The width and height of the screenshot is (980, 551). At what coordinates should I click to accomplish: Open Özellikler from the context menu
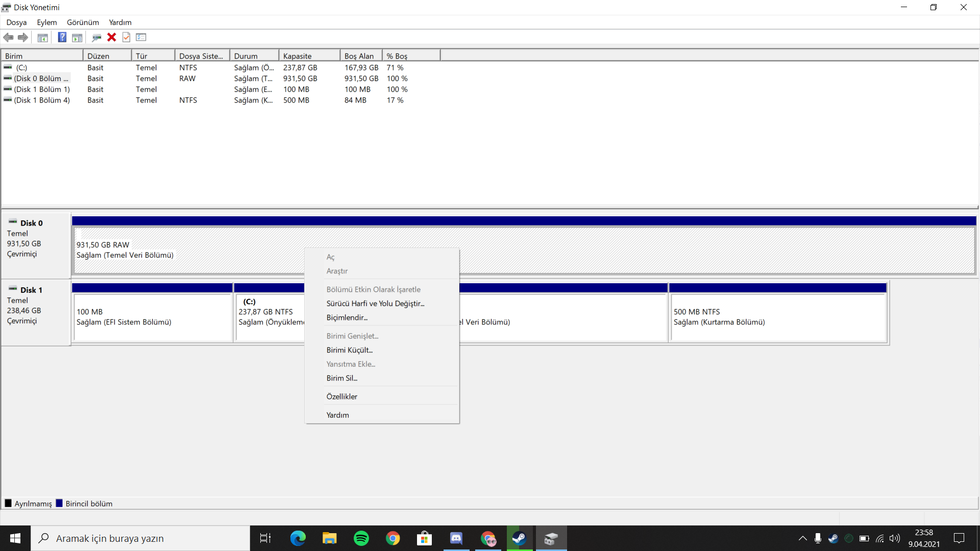(342, 396)
